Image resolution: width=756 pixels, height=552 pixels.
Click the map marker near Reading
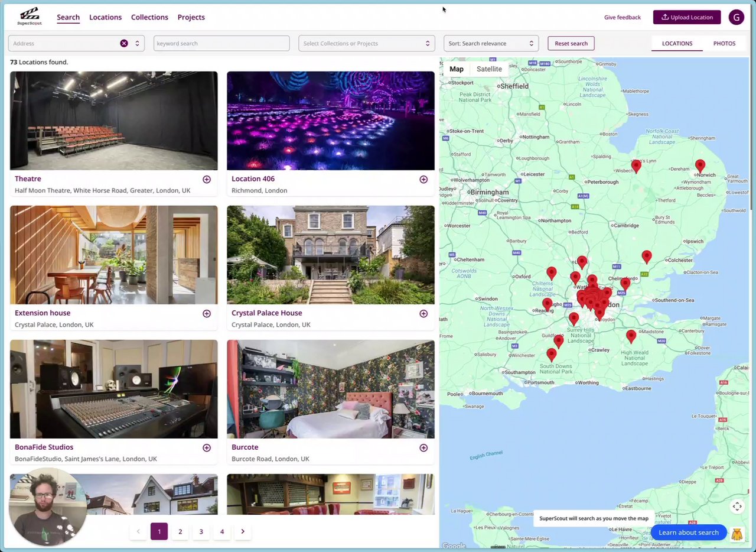pos(547,305)
